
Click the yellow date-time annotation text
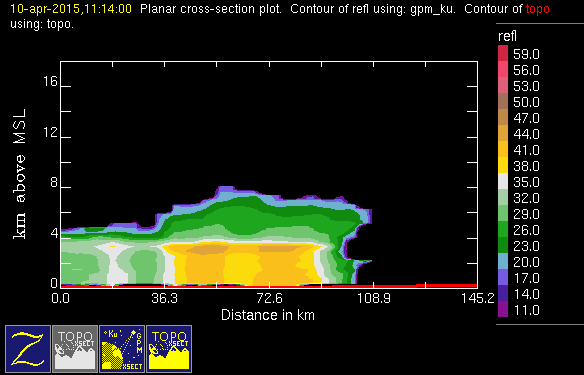pyautogui.click(x=71, y=9)
